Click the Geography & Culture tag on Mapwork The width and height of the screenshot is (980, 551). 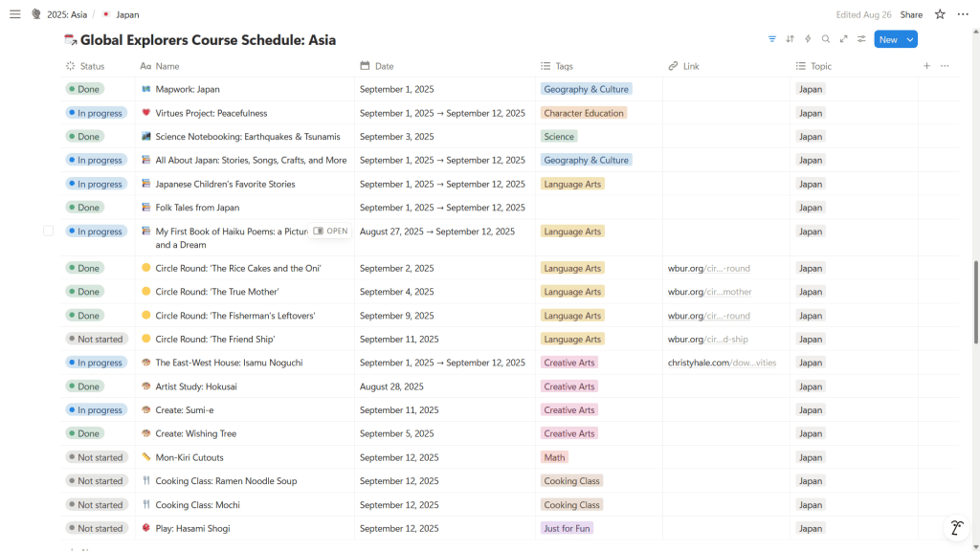[x=586, y=89]
